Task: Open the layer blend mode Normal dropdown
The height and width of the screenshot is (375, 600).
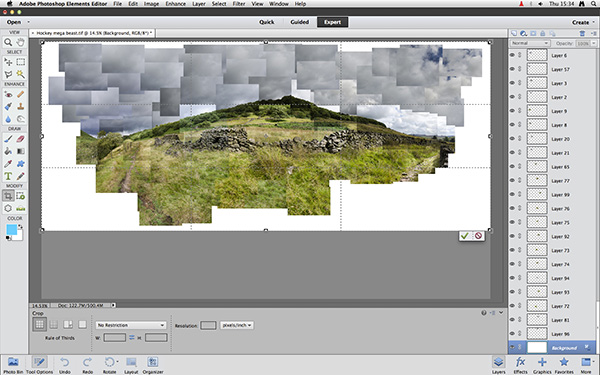Action: [530, 43]
